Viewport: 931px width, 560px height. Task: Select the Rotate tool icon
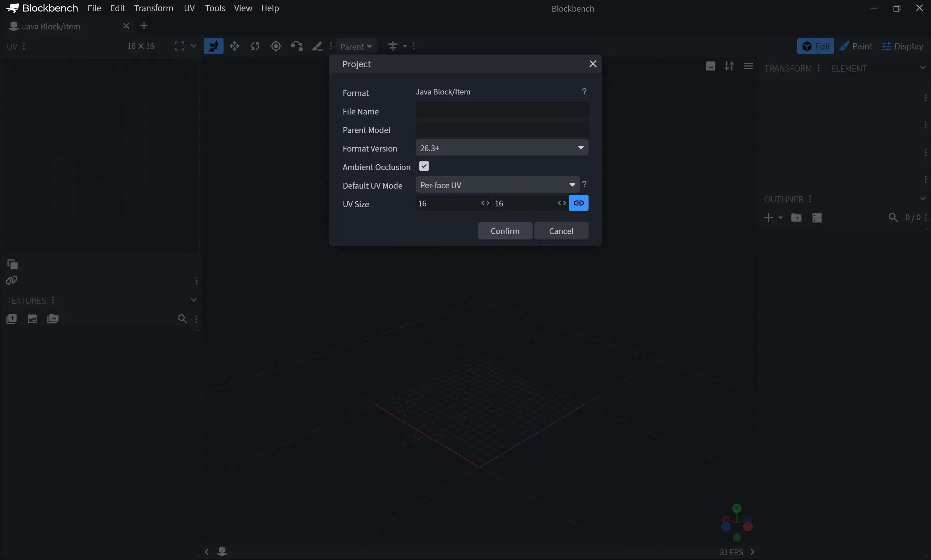[x=255, y=46]
